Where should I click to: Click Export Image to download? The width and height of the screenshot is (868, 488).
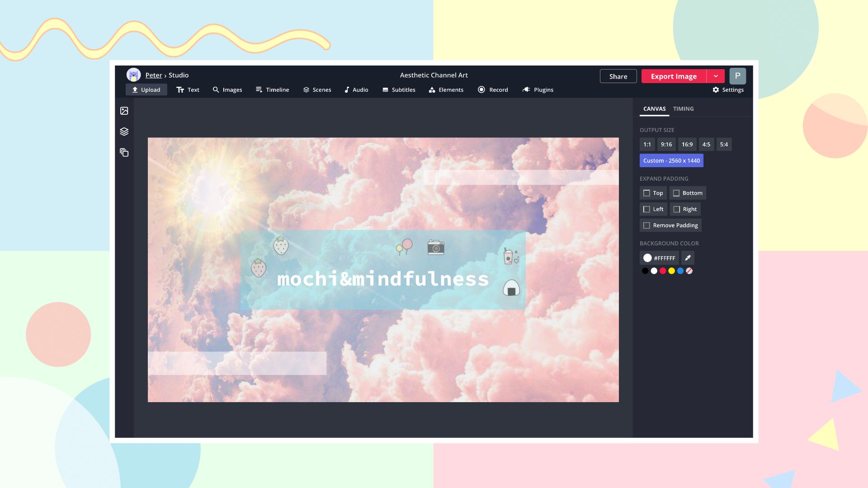pyautogui.click(x=674, y=75)
